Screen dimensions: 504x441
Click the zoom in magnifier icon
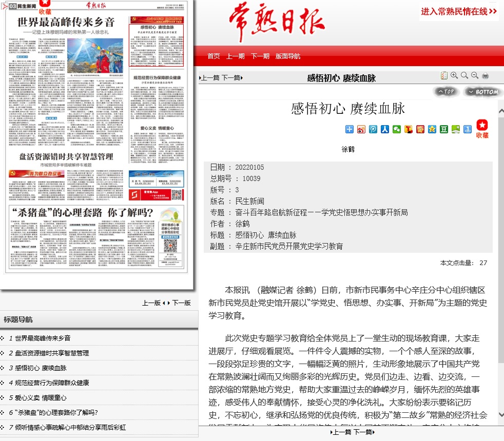pyautogui.click(x=454, y=75)
